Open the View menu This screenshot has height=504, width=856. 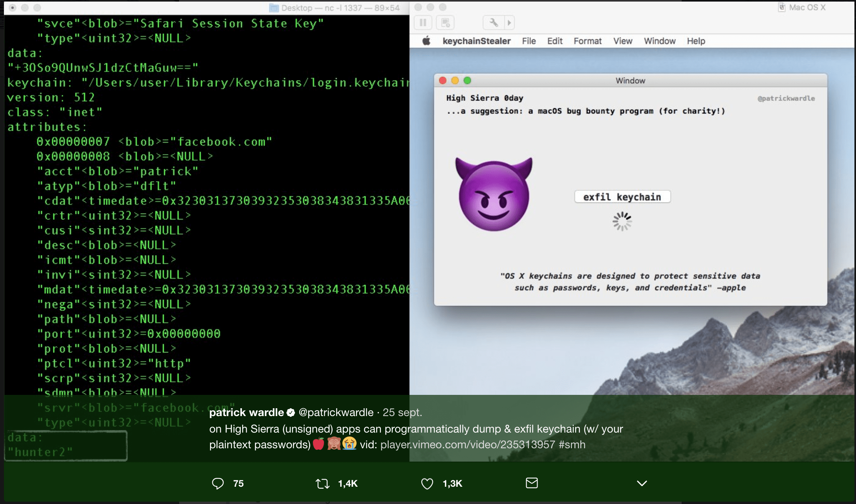coord(623,41)
